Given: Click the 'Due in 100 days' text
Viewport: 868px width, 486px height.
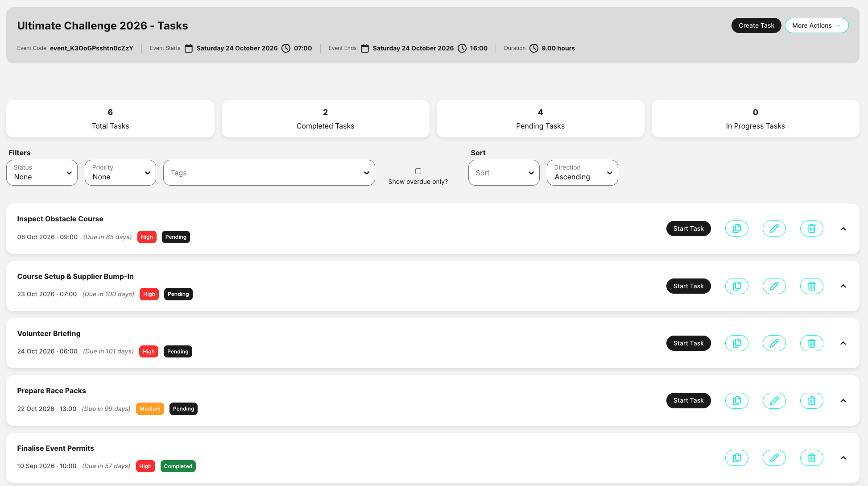Looking at the screenshot, I should tap(108, 294).
